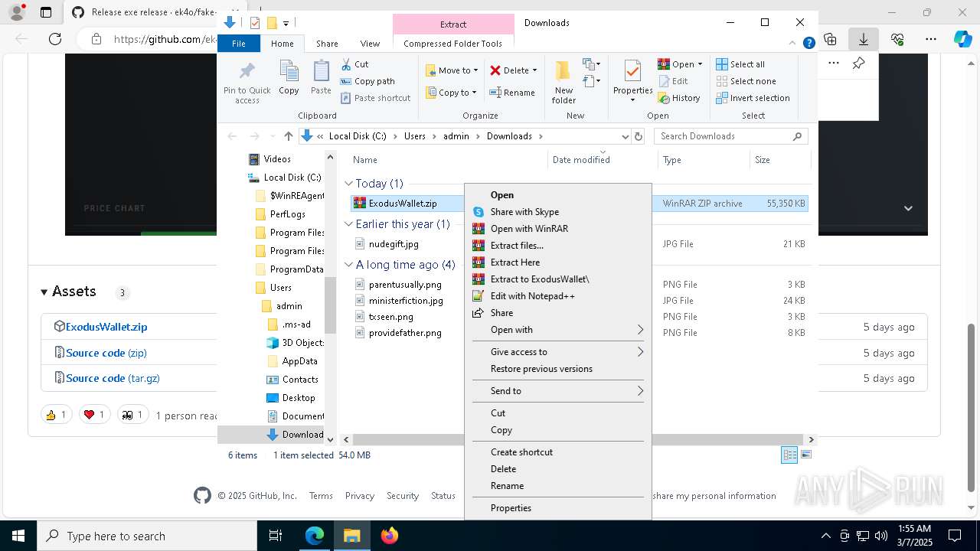Image resolution: width=980 pixels, height=551 pixels.
Task: Choose Share with Skype
Action: 557,212
